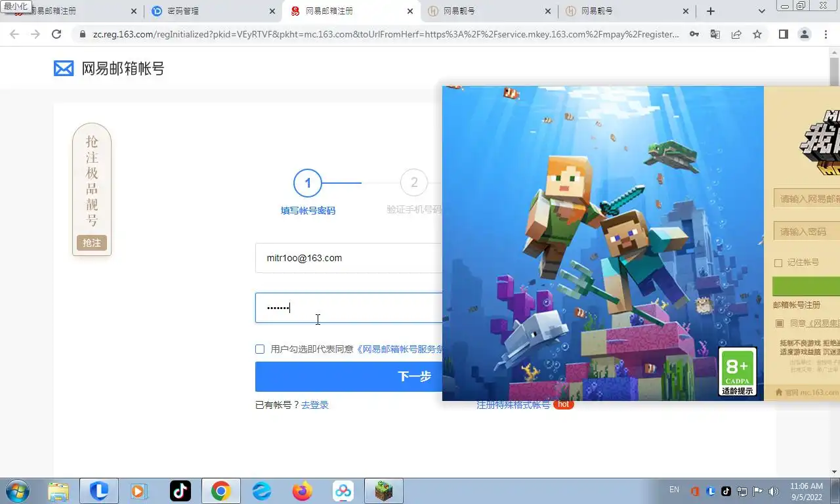Click the volume icon in system tray
The height and width of the screenshot is (504, 840).
pos(774,491)
